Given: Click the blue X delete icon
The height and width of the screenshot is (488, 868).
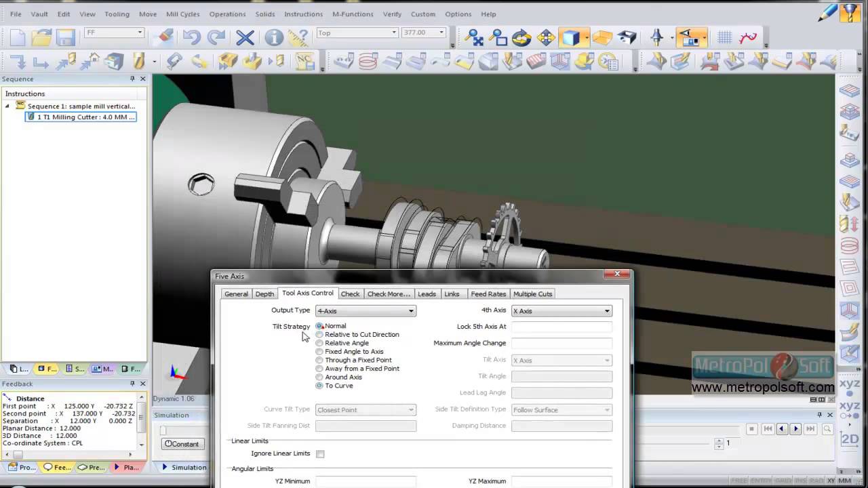Looking at the screenshot, I should [x=245, y=37].
